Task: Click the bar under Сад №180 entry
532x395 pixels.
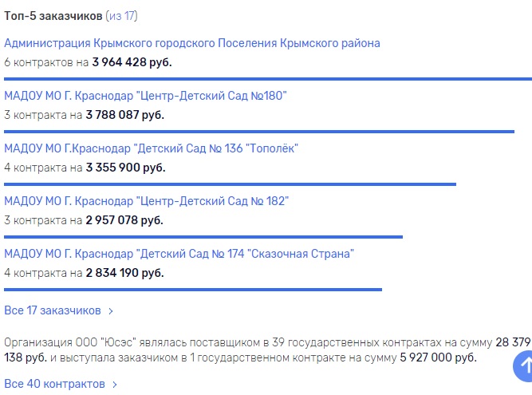Action: 259,132
